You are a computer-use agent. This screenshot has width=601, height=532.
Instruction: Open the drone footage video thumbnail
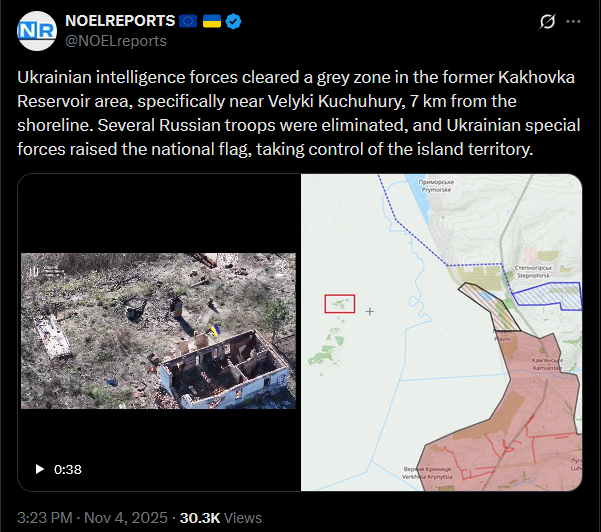(x=159, y=331)
